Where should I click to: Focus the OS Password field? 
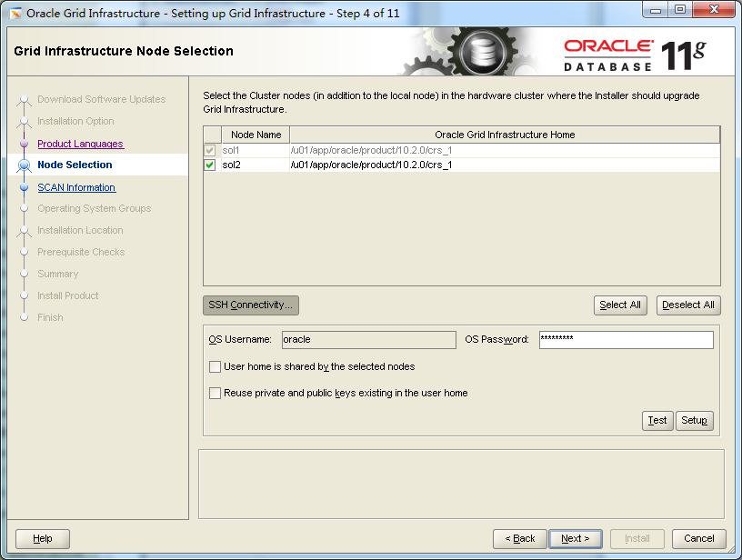[626, 340]
